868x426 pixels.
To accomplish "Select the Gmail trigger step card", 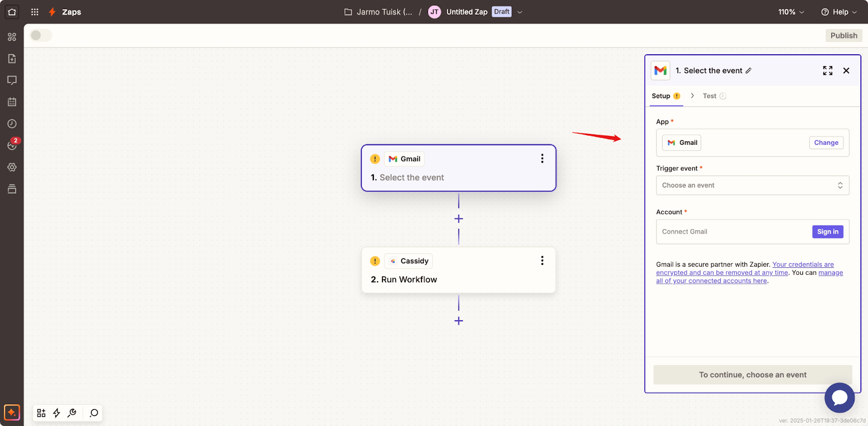I will (x=458, y=168).
